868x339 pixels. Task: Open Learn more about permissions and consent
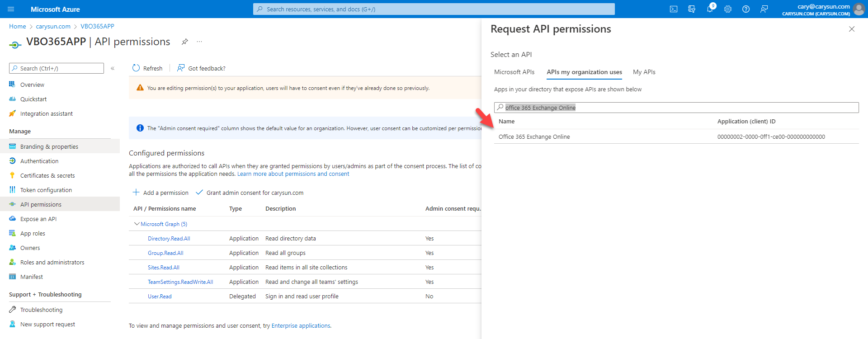tap(293, 174)
